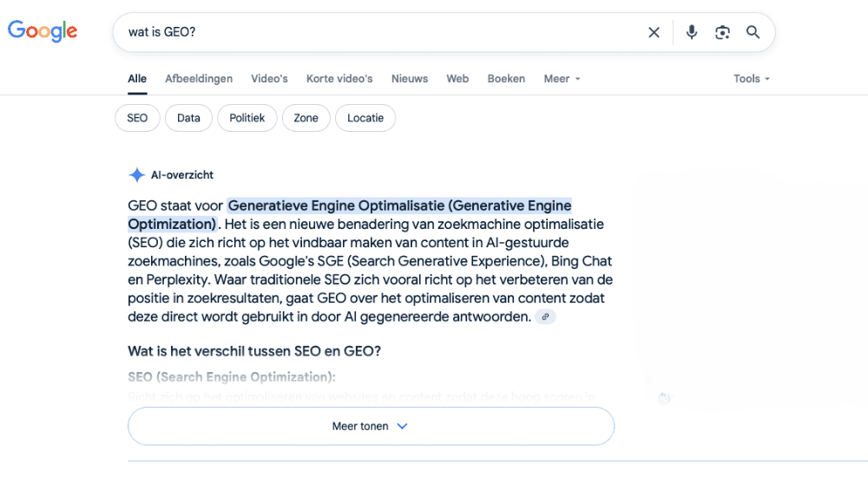Expand the overview with Meer tonen
Image resolution: width=868 pixels, height=477 pixels.
tap(371, 426)
